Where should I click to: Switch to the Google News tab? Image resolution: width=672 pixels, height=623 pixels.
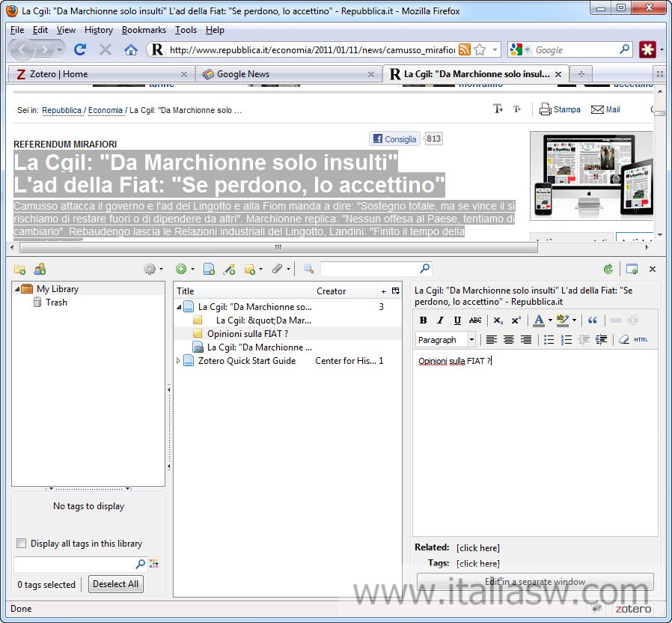[x=287, y=74]
